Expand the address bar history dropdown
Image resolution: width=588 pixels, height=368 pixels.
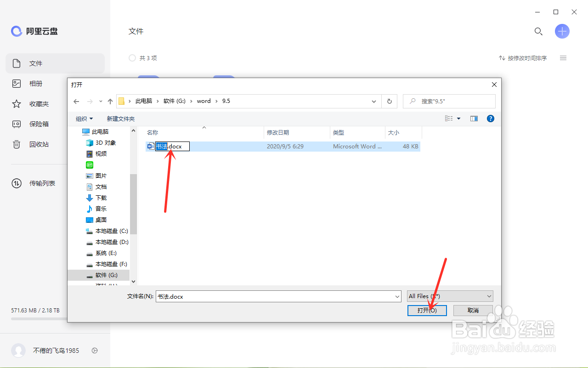374,101
